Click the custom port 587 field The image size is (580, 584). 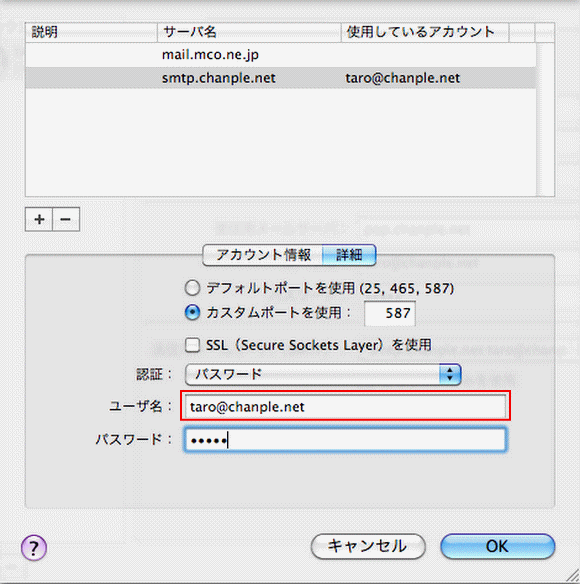click(x=390, y=313)
